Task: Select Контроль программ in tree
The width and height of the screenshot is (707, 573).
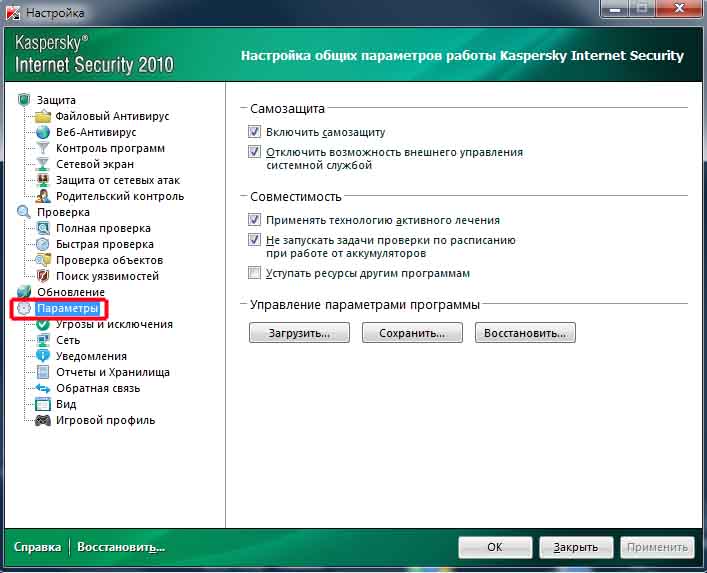Action: [x=110, y=148]
